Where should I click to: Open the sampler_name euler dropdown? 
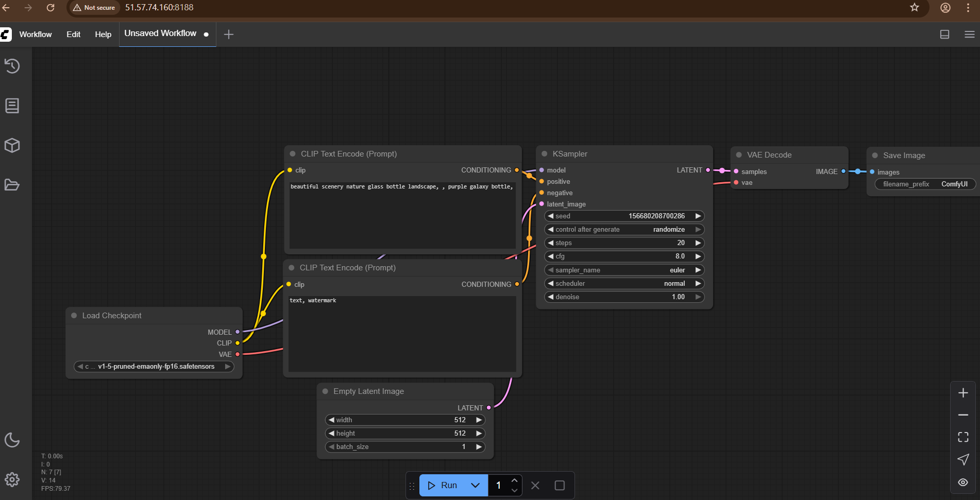[624, 270]
